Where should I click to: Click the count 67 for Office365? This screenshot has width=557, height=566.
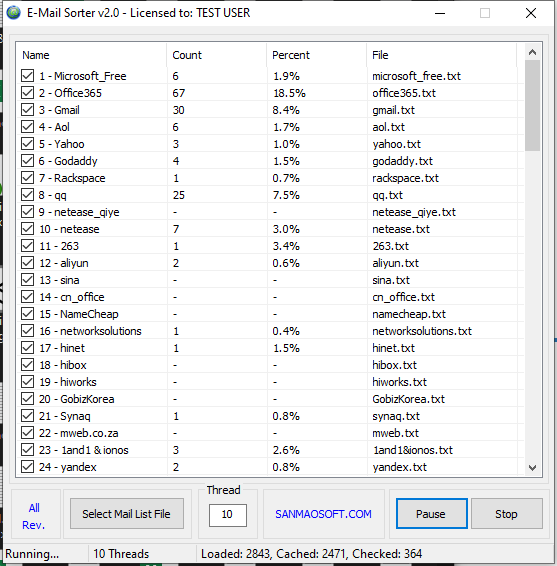tap(179, 93)
